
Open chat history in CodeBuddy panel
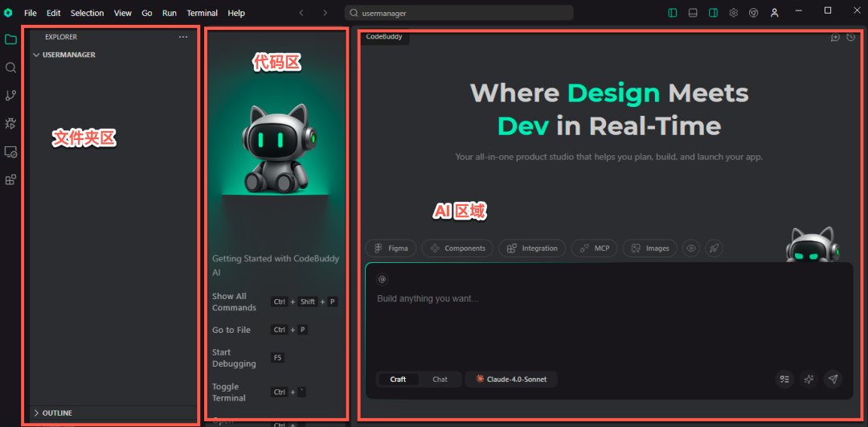[851, 37]
